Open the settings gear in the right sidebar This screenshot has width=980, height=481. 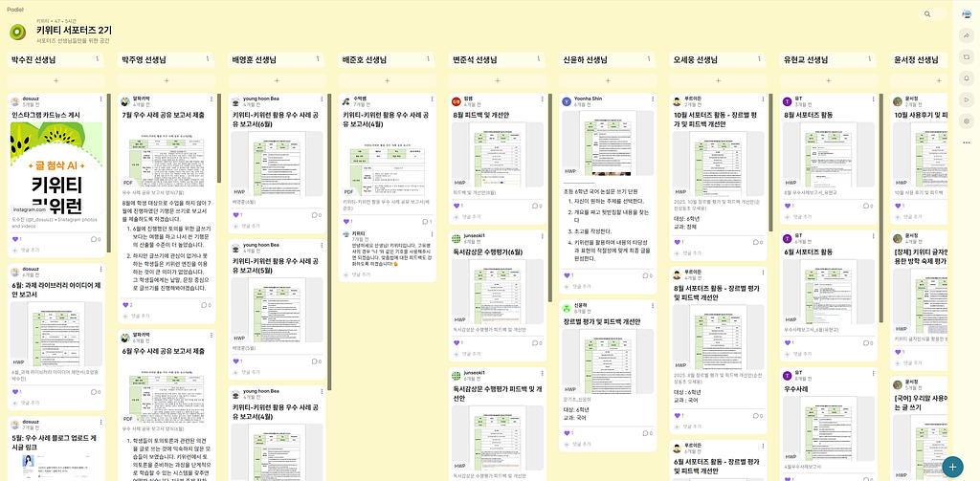point(967,121)
